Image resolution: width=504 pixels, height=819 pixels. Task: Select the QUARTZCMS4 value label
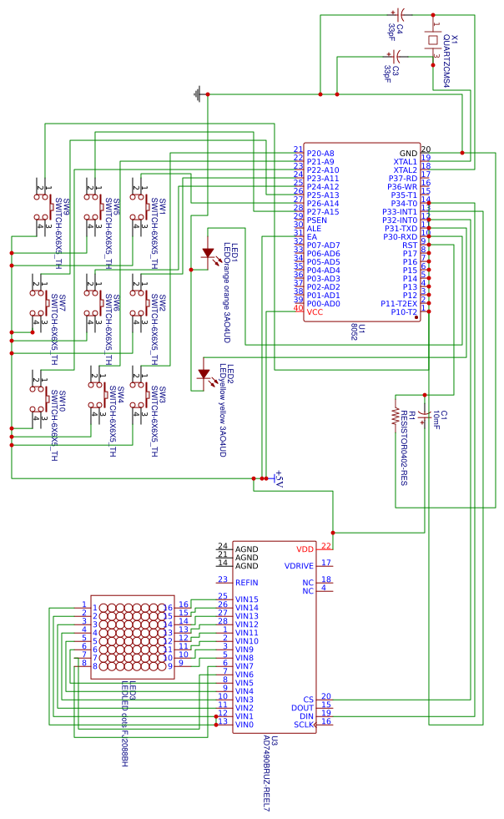click(x=446, y=61)
